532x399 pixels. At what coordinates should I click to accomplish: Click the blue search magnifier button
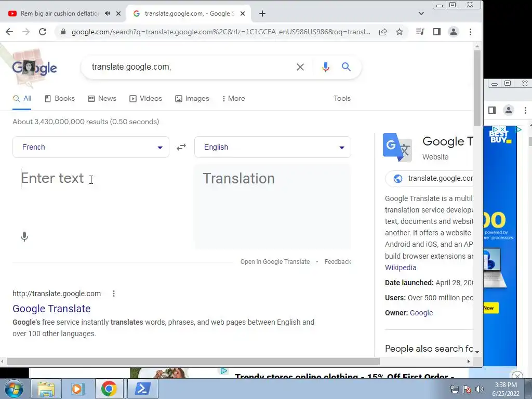pos(346,67)
